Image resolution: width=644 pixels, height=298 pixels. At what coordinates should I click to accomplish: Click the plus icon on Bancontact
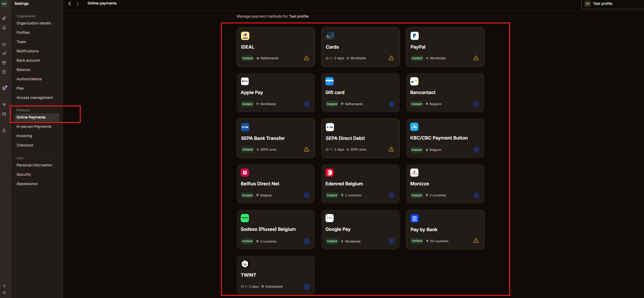click(476, 104)
